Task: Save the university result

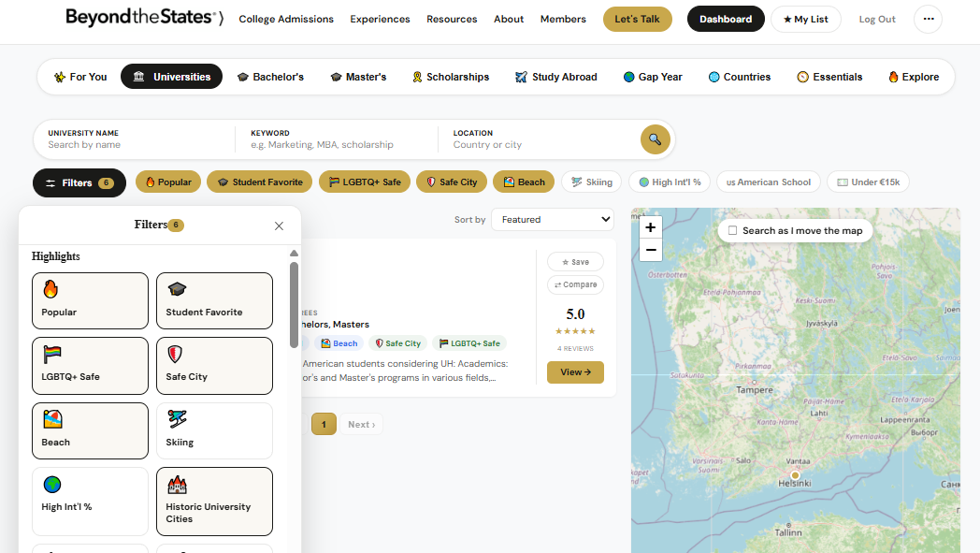Action: (x=575, y=262)
